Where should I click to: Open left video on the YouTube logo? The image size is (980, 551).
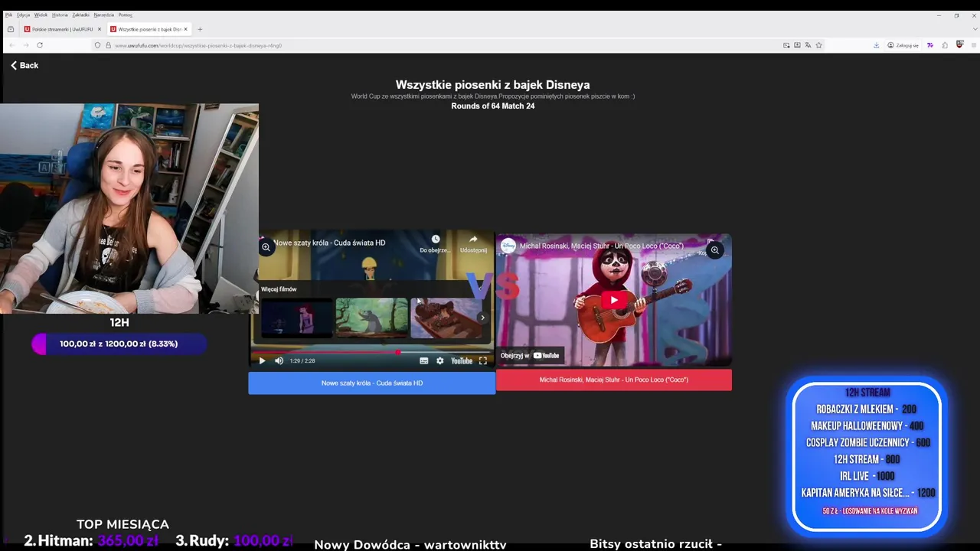[x=461, y=360]
